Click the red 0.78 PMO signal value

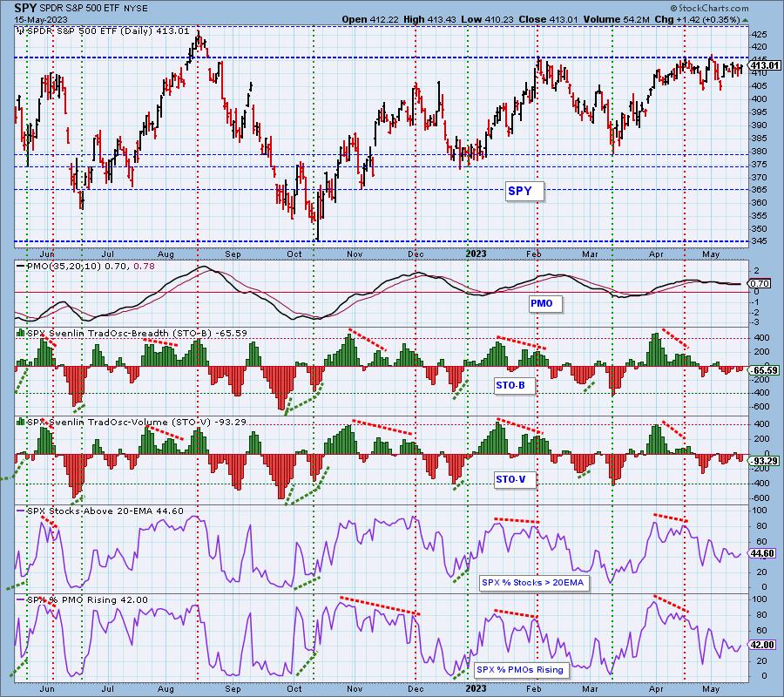[145, 267]
